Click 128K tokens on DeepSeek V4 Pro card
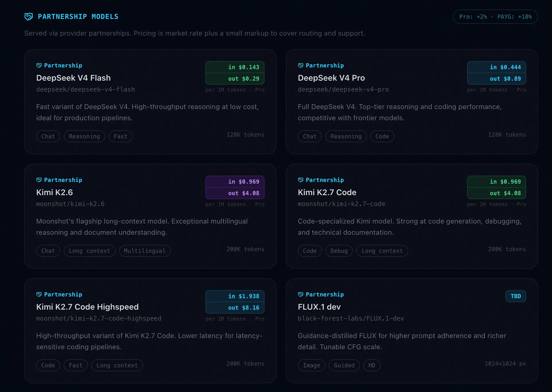This screenshot has height=392, width=552. 507,135
